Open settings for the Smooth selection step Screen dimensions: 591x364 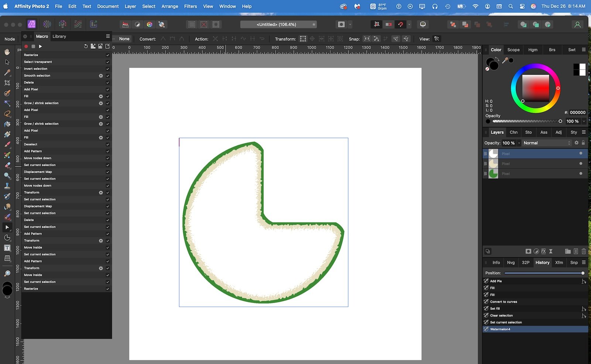pyautogui.click(x=100, y=76)
